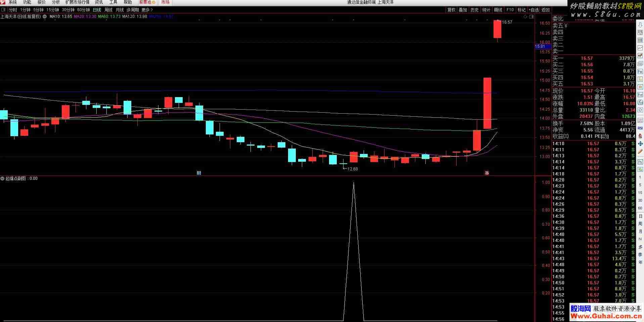Click the blue four-arrow move icon
Image resolution: width=644 pixels, height=322 pixels.
(640, 144)
